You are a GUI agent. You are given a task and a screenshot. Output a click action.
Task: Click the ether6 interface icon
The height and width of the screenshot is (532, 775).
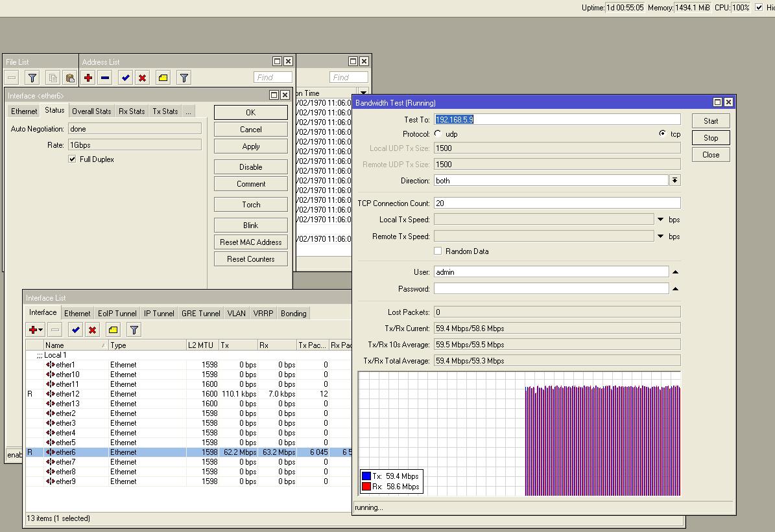[51, 452]
